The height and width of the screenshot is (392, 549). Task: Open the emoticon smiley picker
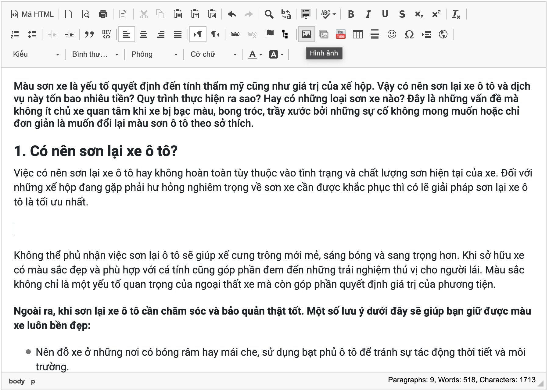[392, 34]
